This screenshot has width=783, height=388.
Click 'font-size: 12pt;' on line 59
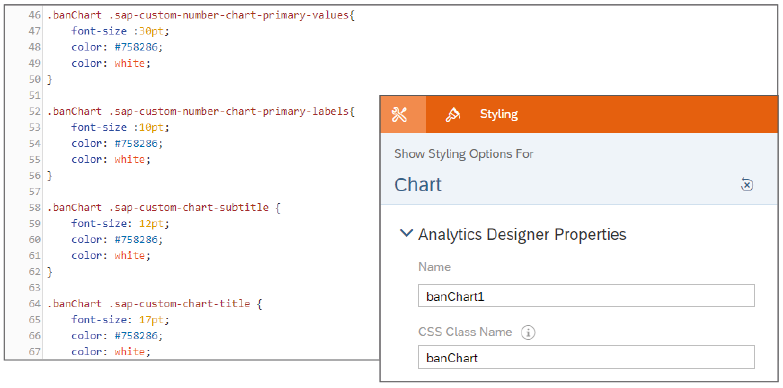pyautogui.click(x=120, y=223)
